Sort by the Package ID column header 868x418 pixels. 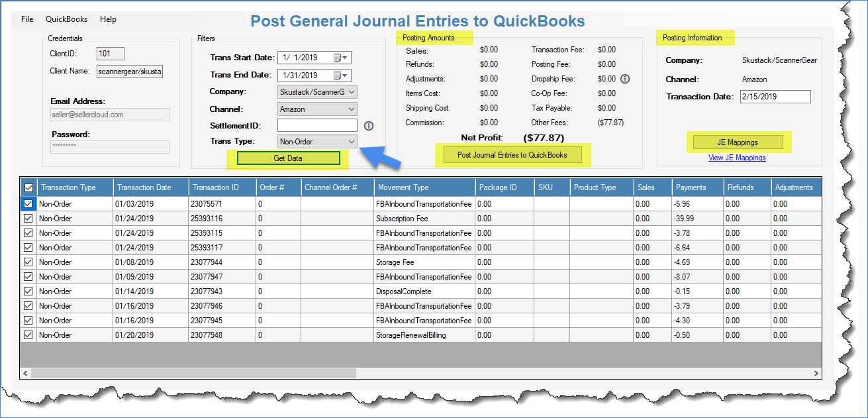click(505, 187)
